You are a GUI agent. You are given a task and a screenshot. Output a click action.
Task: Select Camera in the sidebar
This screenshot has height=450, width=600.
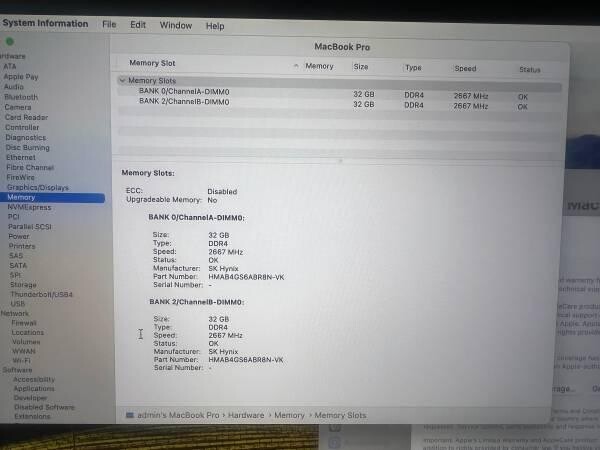click(18, 107)
